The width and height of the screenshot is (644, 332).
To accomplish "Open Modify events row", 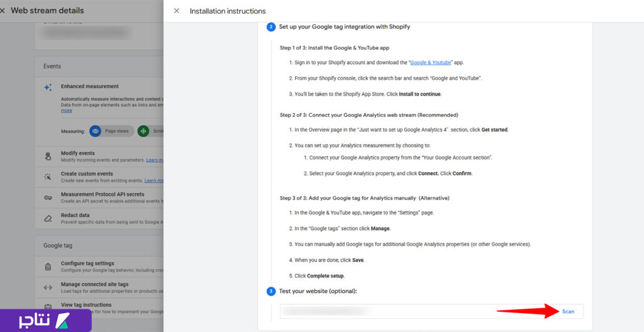I will [99, 157].
